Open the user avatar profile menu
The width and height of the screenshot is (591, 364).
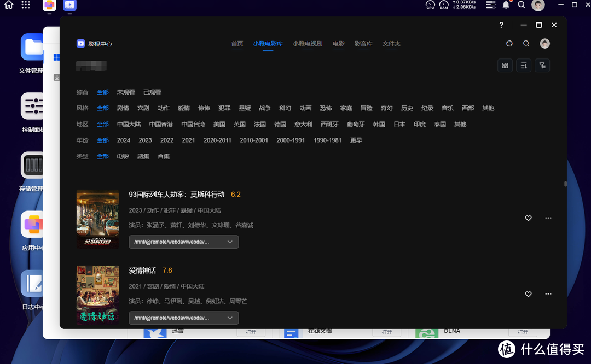coord(544,43)
